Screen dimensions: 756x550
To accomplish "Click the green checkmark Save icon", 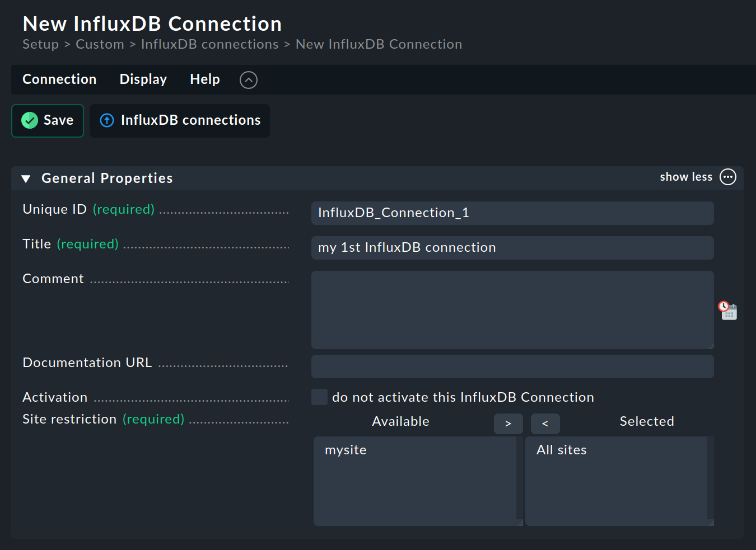I will click(x=30, y=120).
